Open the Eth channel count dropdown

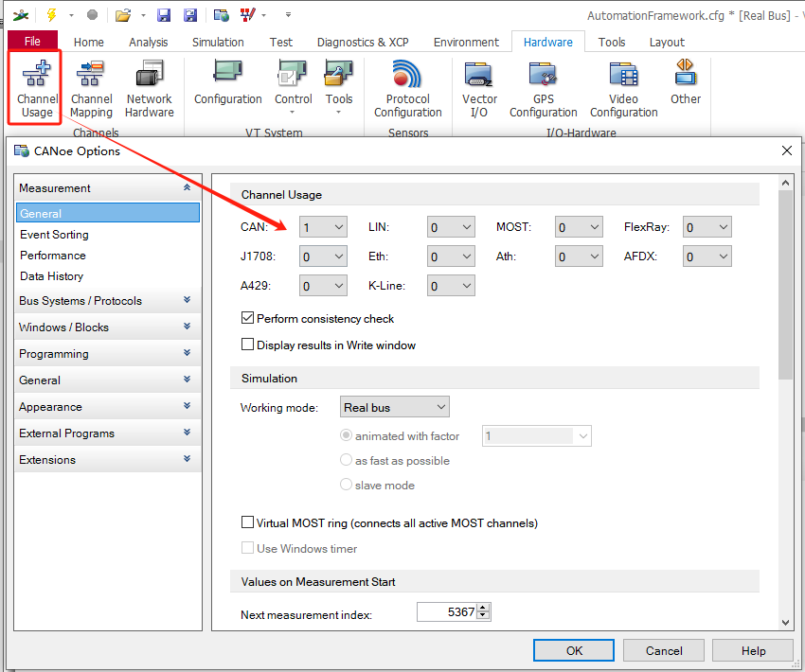click(451, 256)
